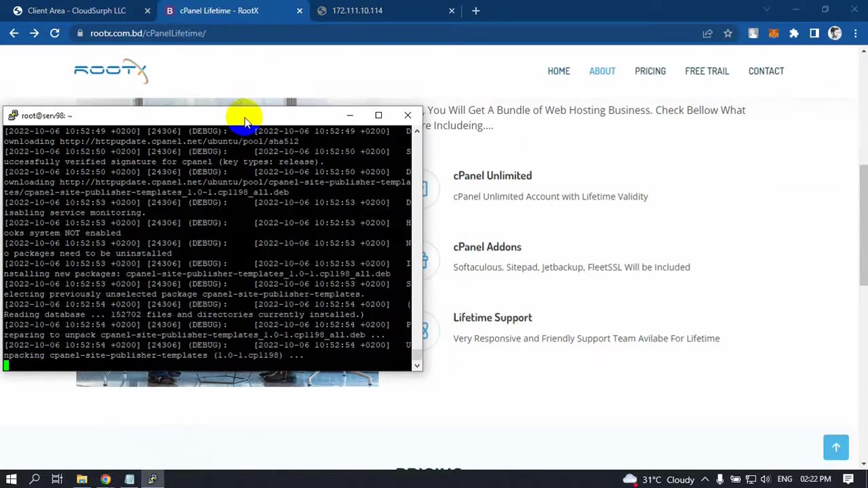Click the terminal scrollbar up arrow
868x488 pixels.
click(x=417, y=131)
